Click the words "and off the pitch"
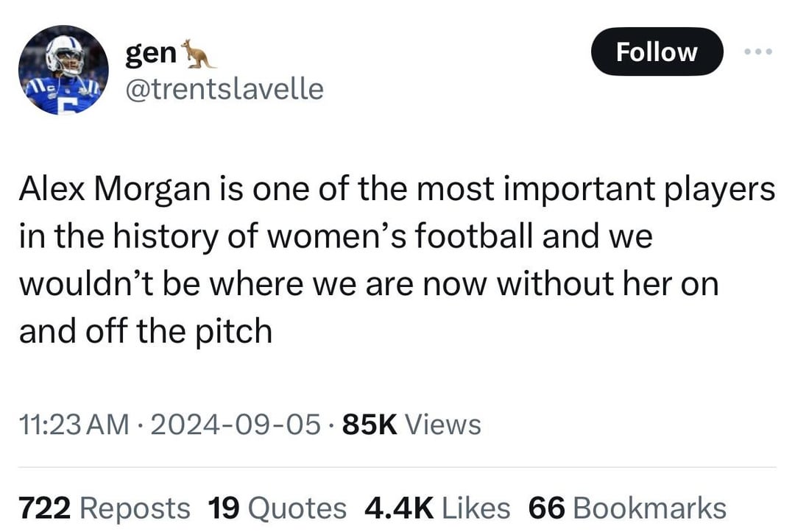 pos(145,331)
